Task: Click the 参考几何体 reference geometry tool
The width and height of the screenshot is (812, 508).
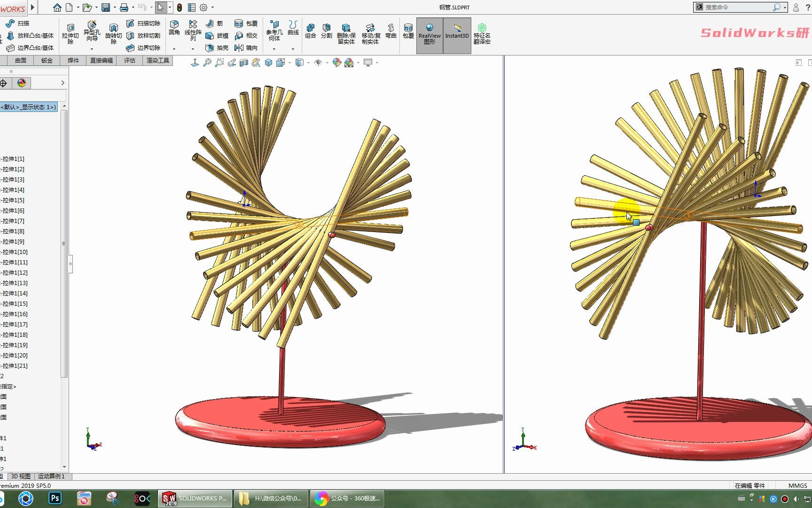Action: tap(274, 31)
